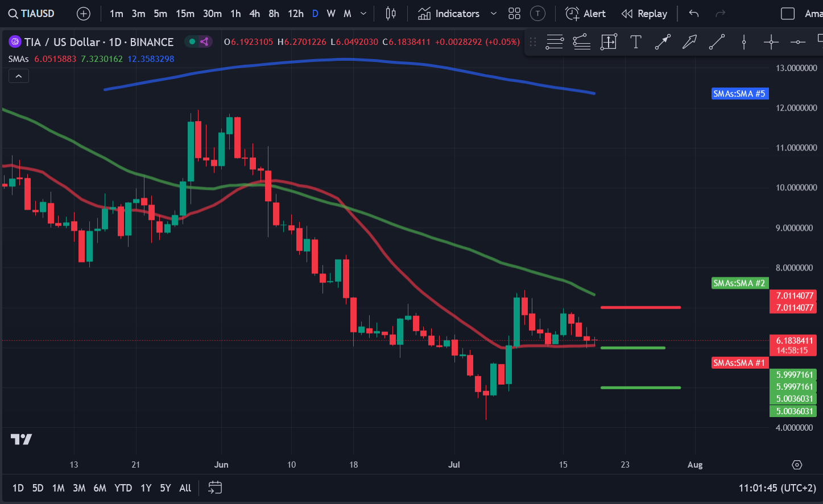This screenshot has height=504, width=823.
Task: Select the 15m timeframe
Action: 185,14
